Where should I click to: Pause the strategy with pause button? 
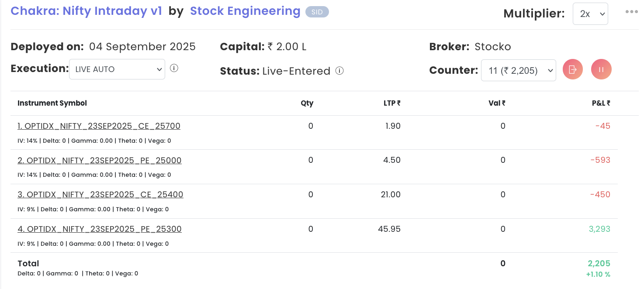[x=601, y=70]
